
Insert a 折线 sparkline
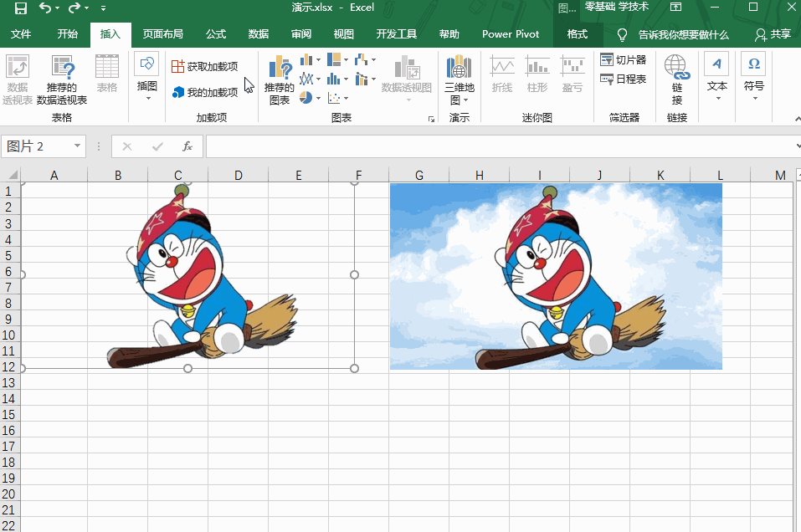(502, 74)
